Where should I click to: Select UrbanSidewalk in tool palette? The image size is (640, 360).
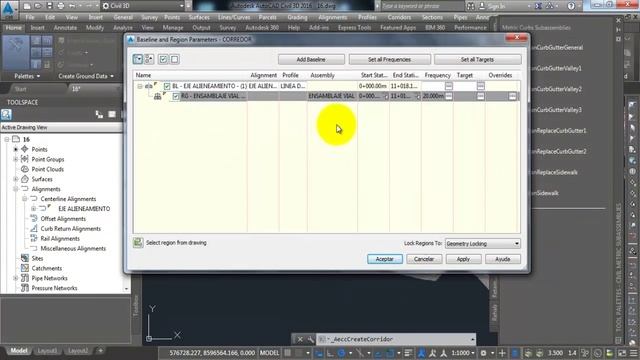(544, 193)
